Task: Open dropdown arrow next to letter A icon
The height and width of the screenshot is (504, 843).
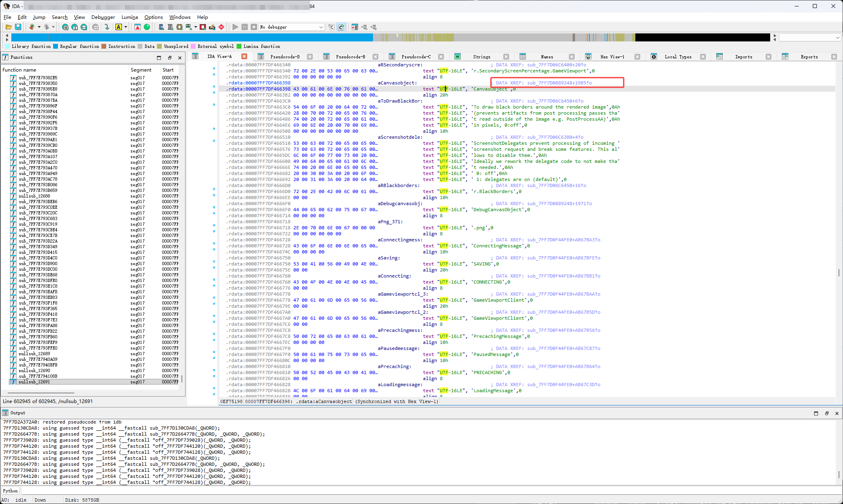Action: [126, 27]
